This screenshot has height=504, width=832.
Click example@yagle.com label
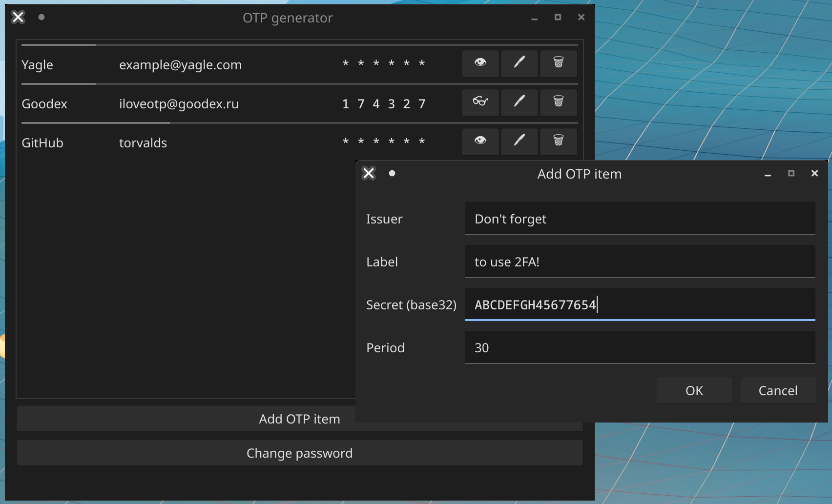point(180,65)
